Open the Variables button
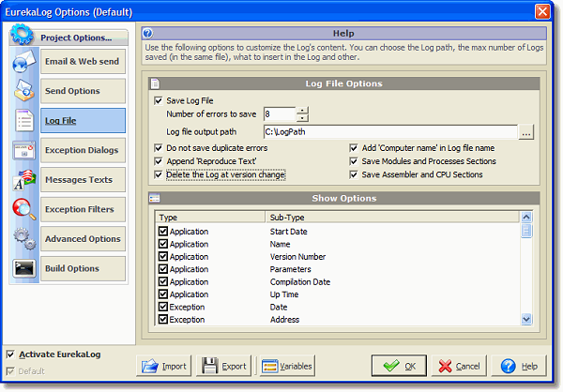 point(287,366)
